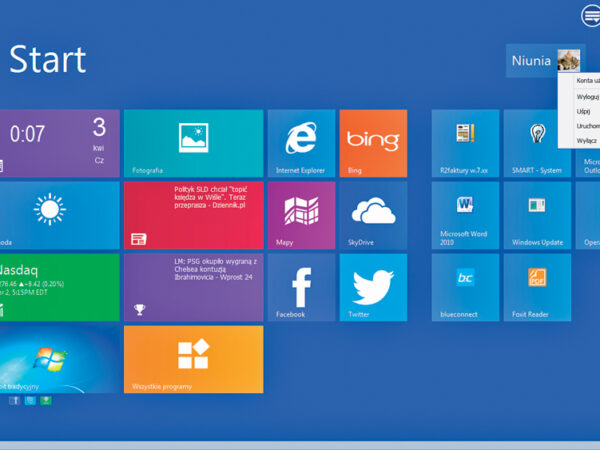Open the Foxit Reader tile
The image size is (600, 450).
pyautogui.click(x=537, y=287)
